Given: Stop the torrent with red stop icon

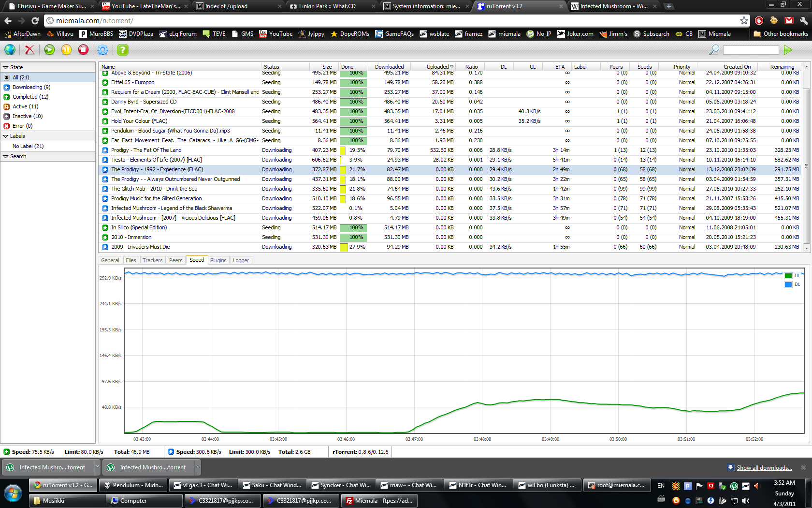Looking at the screenshot, I should pyautogui.click(x=83, y=49).
